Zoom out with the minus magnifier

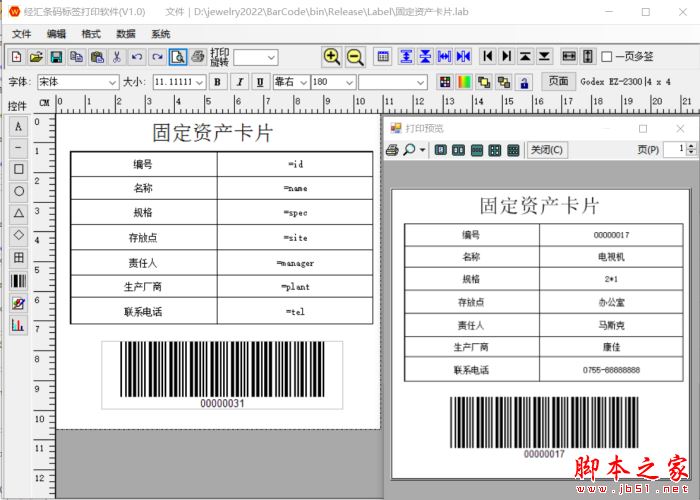coord(355,57)
